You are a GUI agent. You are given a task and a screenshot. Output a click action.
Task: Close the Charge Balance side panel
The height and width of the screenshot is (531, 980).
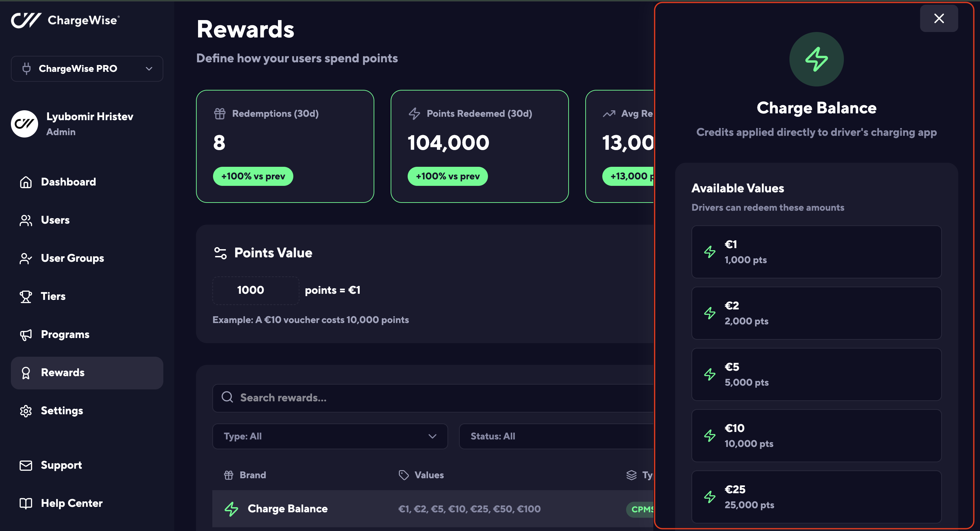click(938, 18)
